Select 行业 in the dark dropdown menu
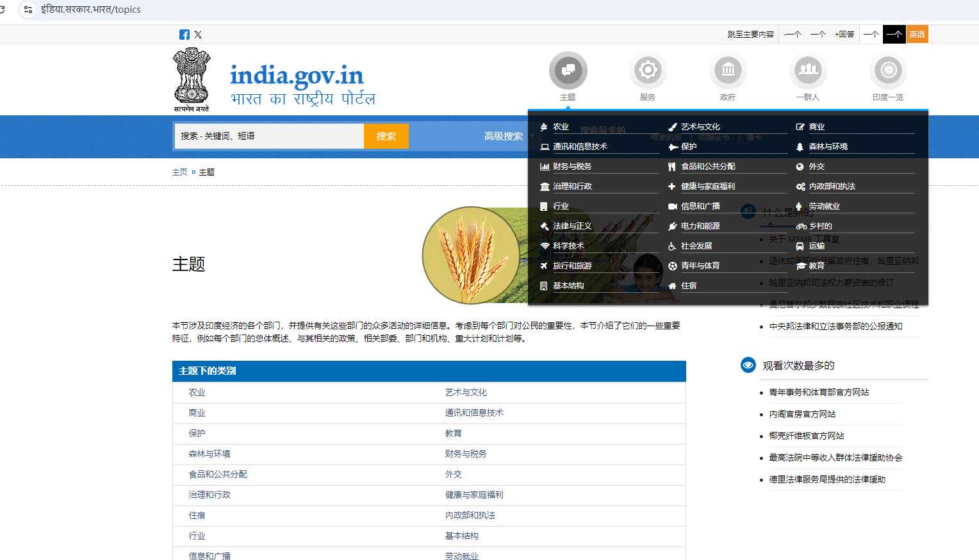 click(x=561, y=206)
